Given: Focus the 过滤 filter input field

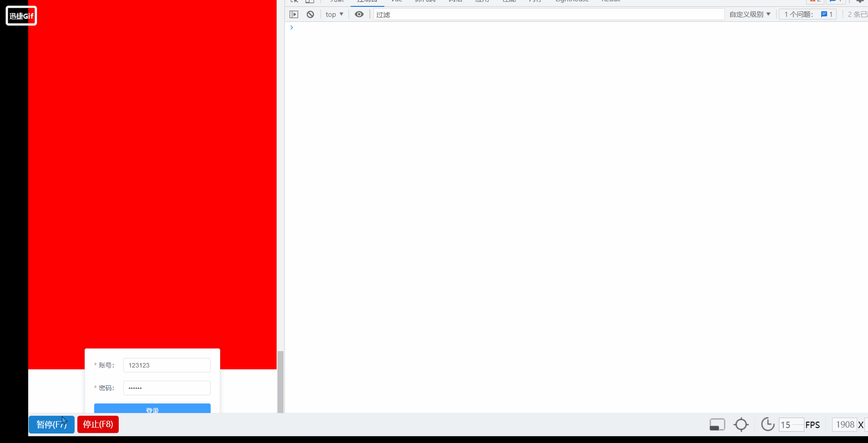Looking at the screenshot, I should tap(549, 15).
